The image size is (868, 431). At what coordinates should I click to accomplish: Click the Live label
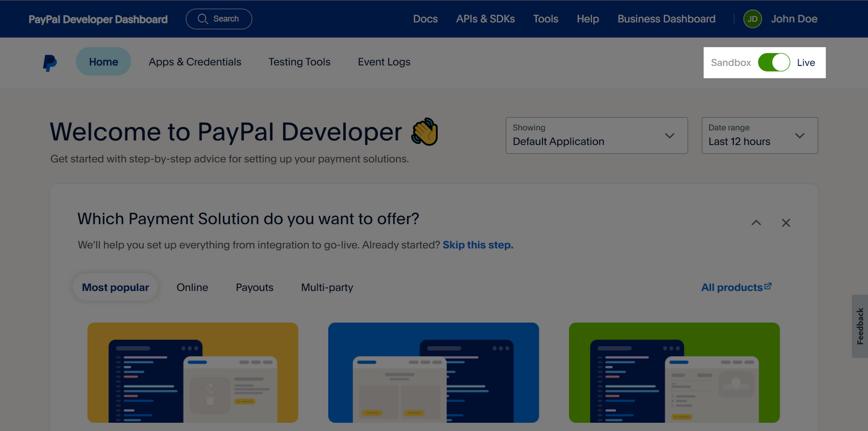(806, 62)
